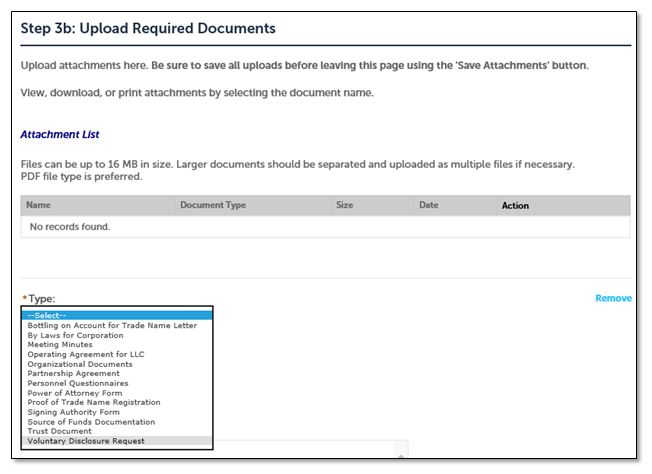Choose 'By Laws for Corporation' option
This screenshot has height=474, width=652.
point(117,335)
